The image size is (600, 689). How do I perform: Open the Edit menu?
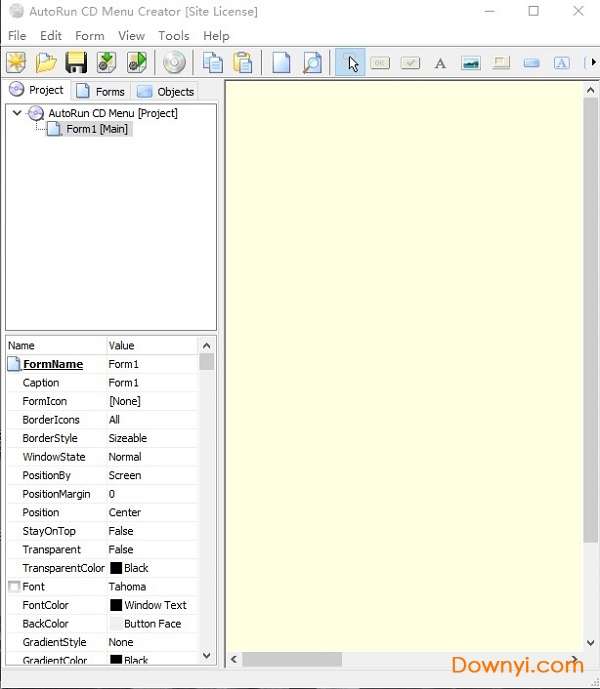click(51, 36)
